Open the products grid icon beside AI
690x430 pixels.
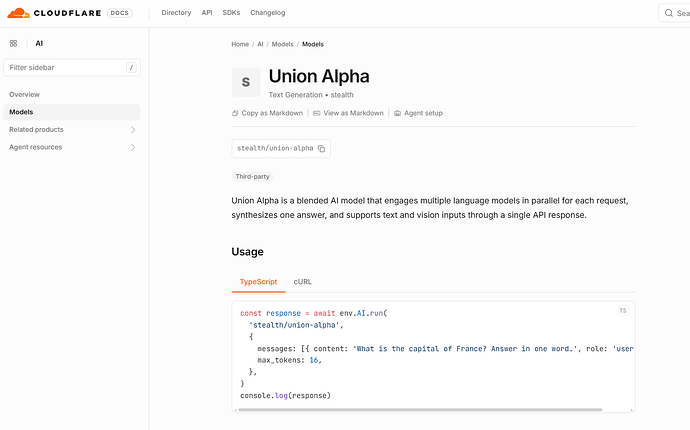[x=14, y=43]
